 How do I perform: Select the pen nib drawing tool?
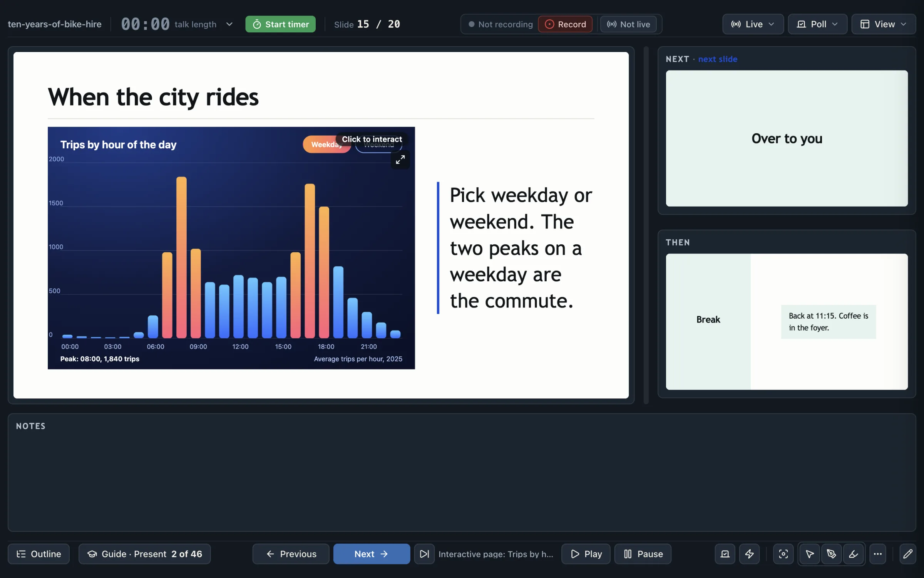point(831,554)
